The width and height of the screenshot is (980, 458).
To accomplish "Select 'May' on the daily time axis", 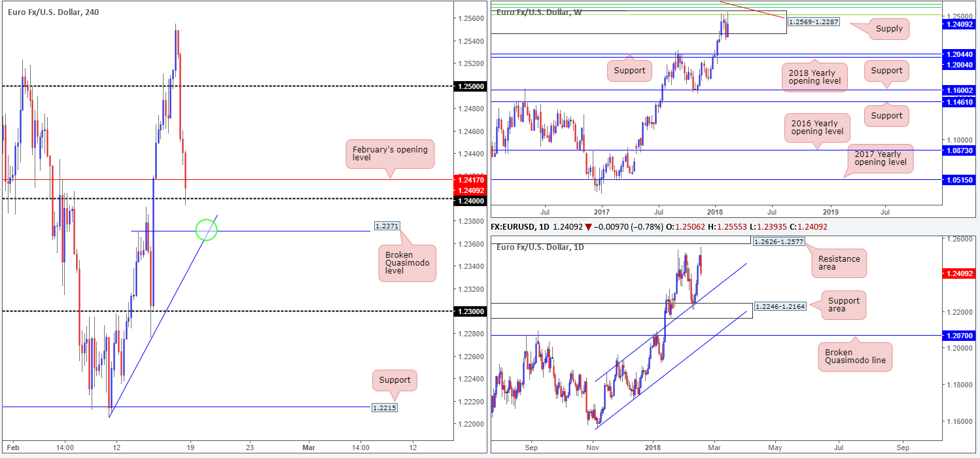I will [775, 448].
